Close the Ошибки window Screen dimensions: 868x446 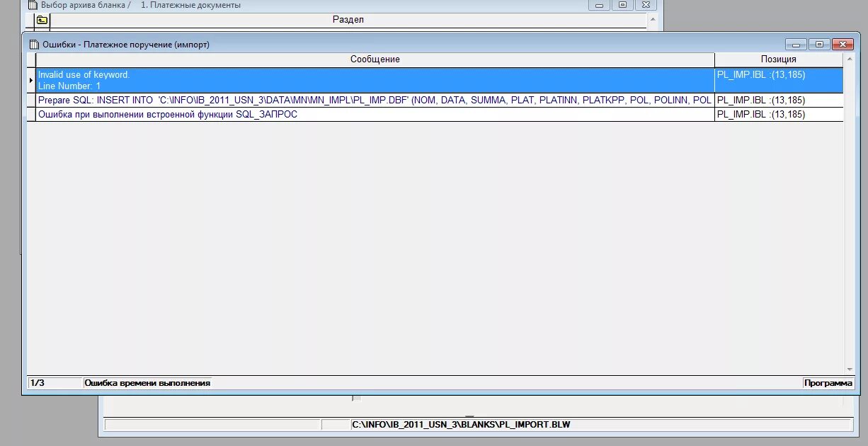tap(843, 44)
